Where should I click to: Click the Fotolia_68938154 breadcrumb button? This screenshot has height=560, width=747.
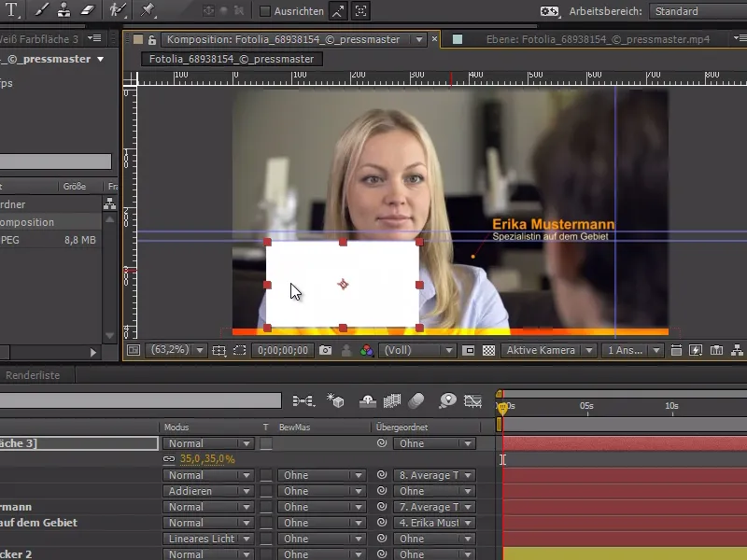tap(232, 57)
